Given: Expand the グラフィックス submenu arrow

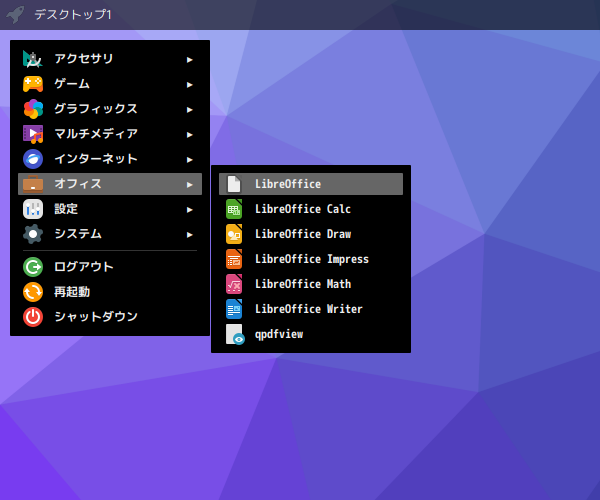Looking at the screenshot, I should point(189,110).
